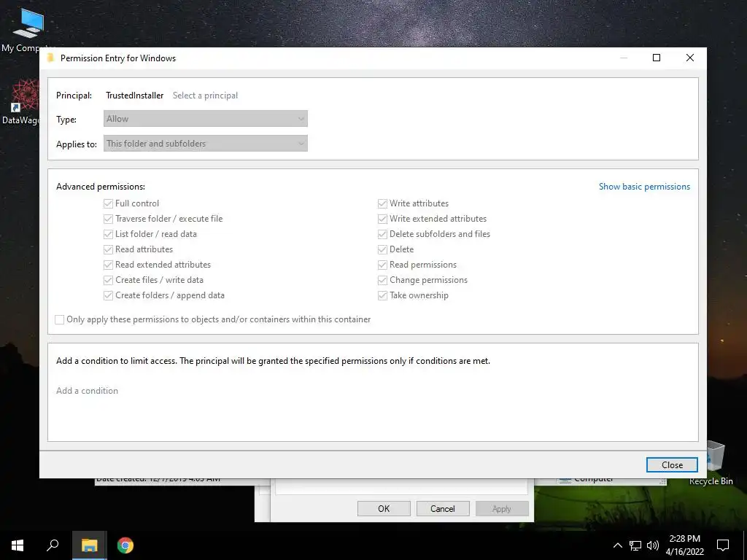The height and width of the screenshot is (560, 747).
Task: Open Applies to dropdown showing This folder and subfolders
Action: [205, 144]
